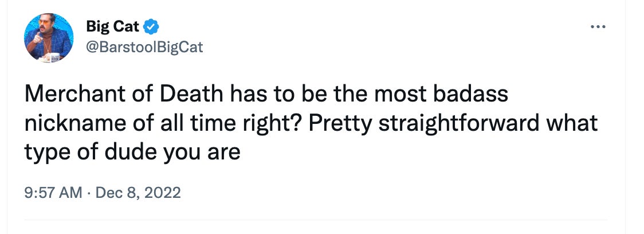Click the "Big Cat" display name
The height and width of the screenshot is (234, 644).
click(x=112, y=26)
